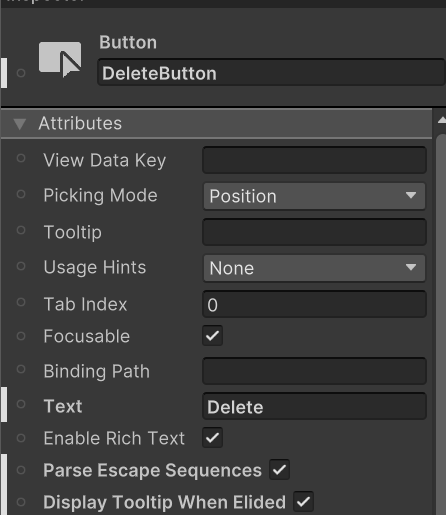Open the Picking Mode dropdown

tap(314, 196)
